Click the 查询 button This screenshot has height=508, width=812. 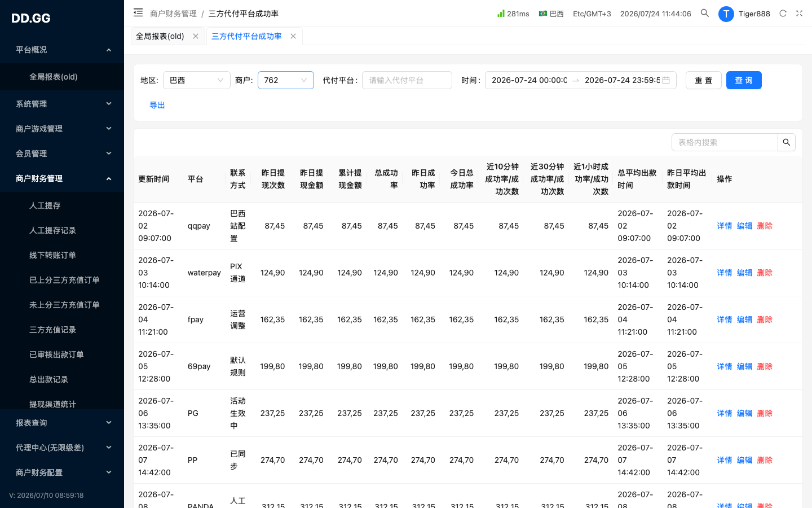pos(744,80)
